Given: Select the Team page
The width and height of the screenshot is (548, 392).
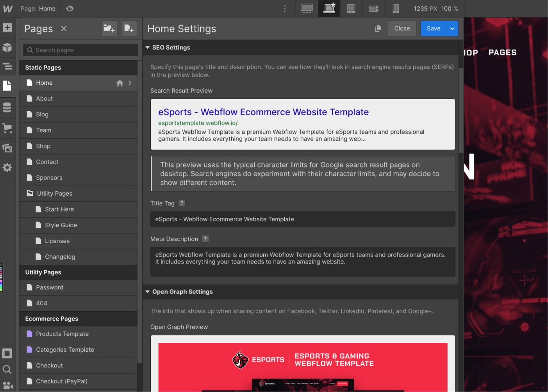Looking at the screenshot, I should coord(78,130).
